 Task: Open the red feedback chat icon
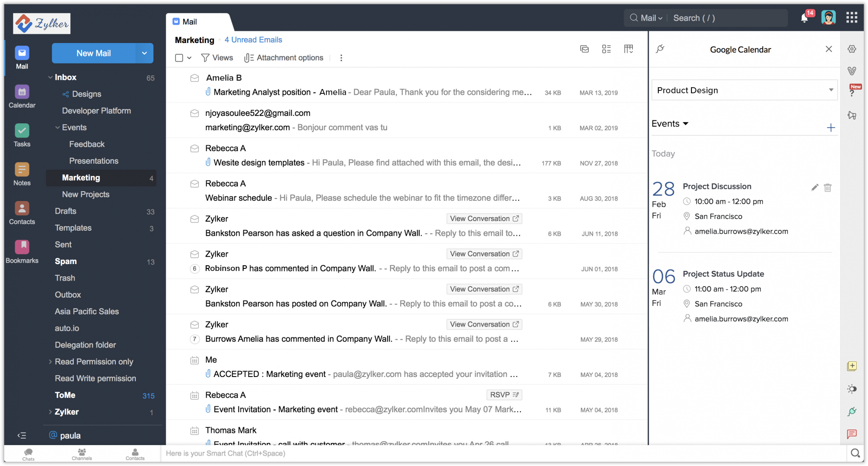point(852,434)
